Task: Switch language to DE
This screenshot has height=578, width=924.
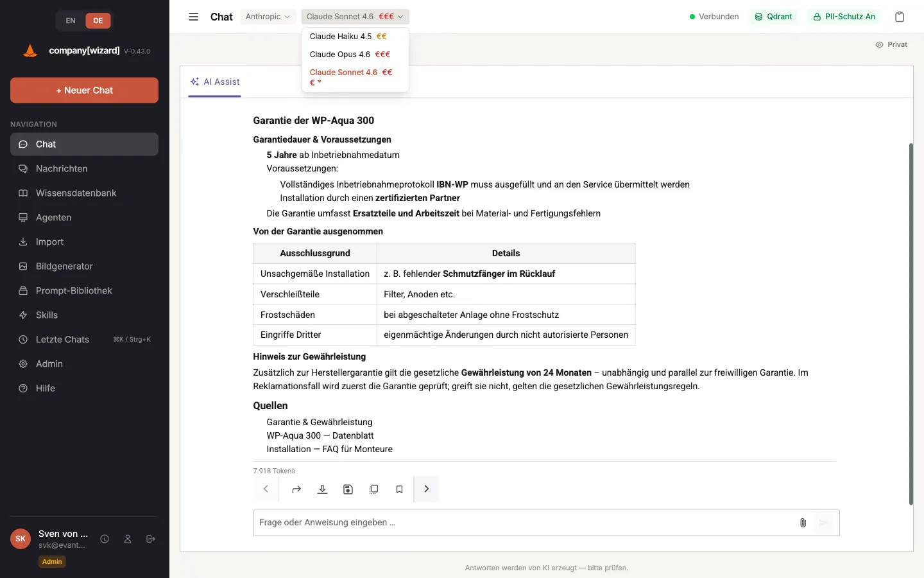Action: [98, 21]
